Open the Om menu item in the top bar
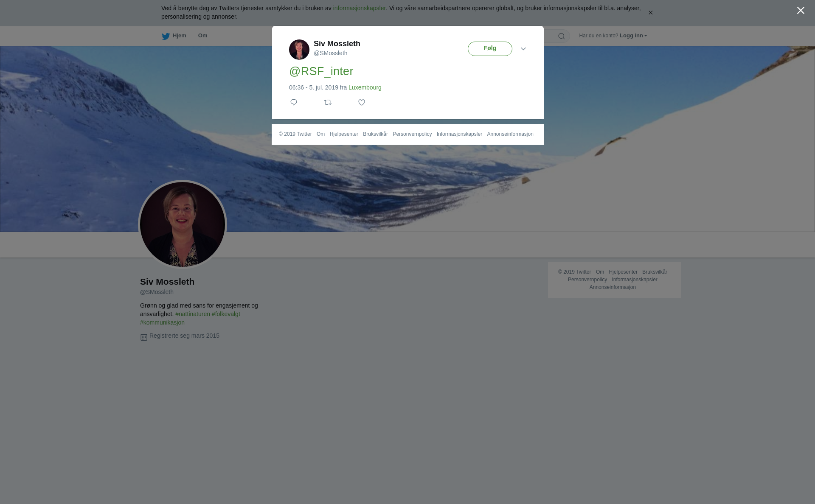The image size is (815, 504). click(202, 36)
